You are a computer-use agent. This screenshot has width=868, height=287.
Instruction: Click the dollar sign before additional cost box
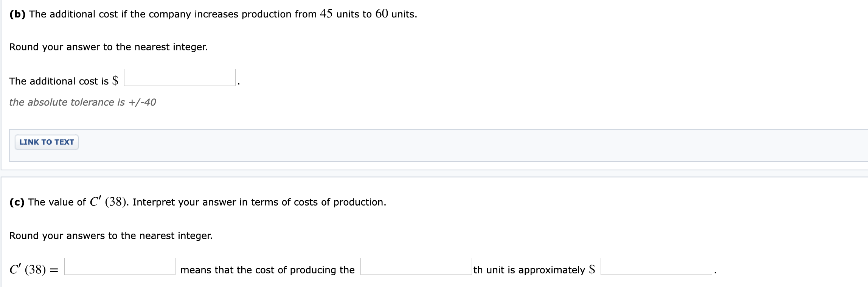click(116, 80)
